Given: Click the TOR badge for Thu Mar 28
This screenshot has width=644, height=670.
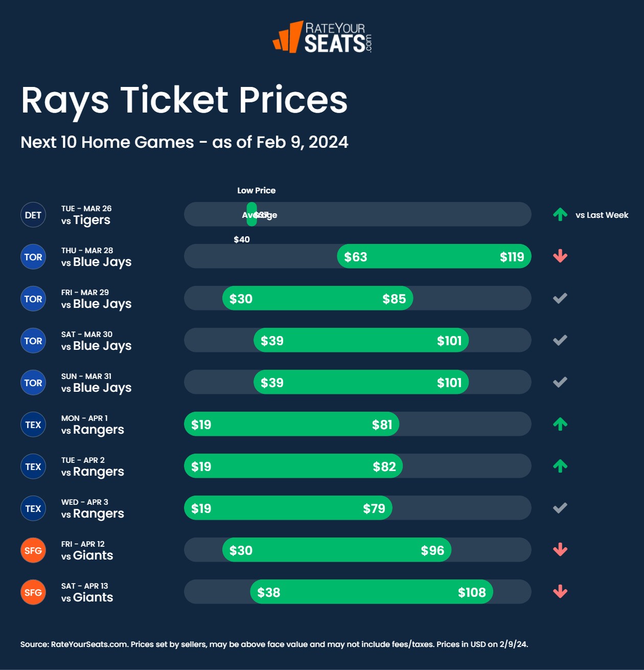Looking at the screenshot, I should [33, 257].
